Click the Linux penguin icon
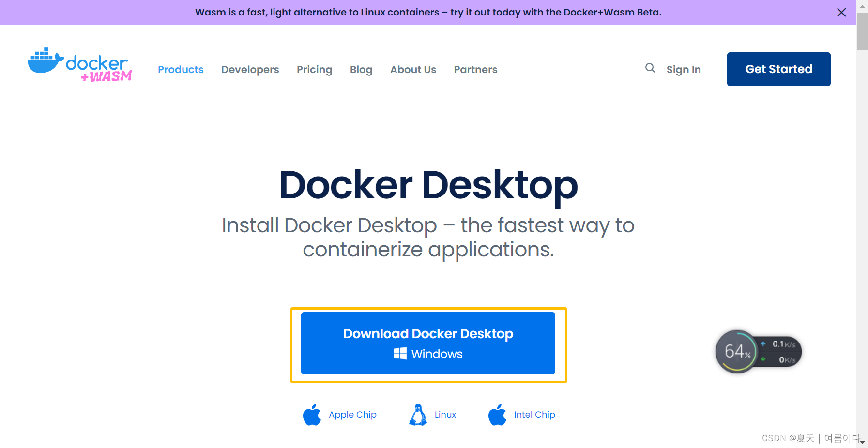 [418, 415]
